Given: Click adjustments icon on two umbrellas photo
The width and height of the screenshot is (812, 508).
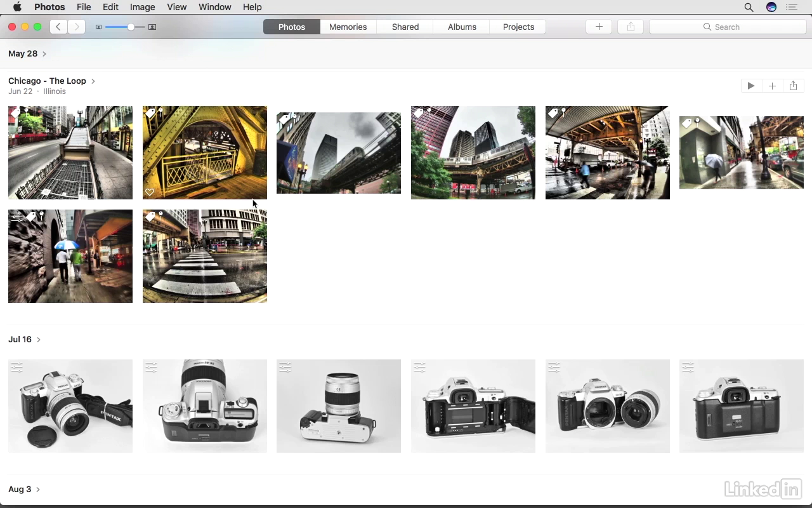Looking at the screenshot, I should pos(16,217).
